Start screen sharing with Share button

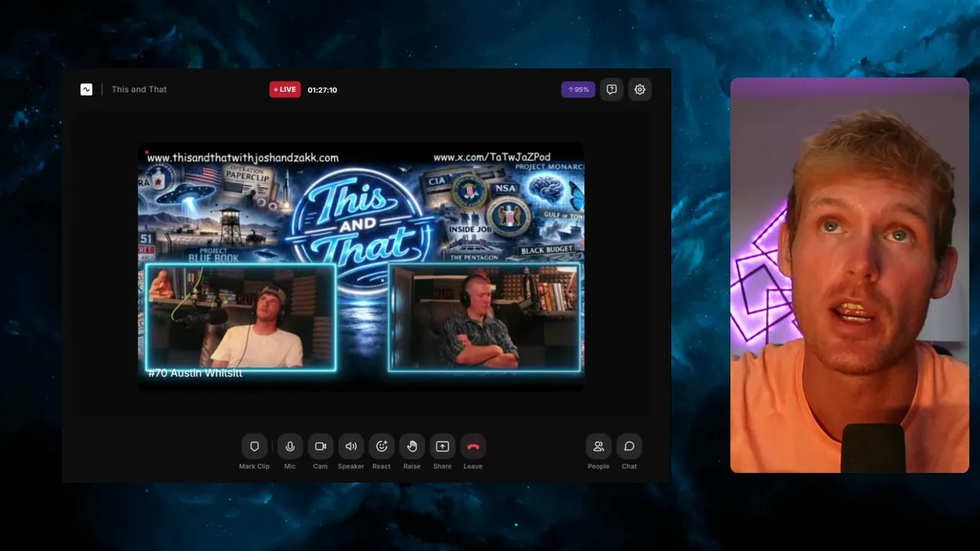click(443, 446)
